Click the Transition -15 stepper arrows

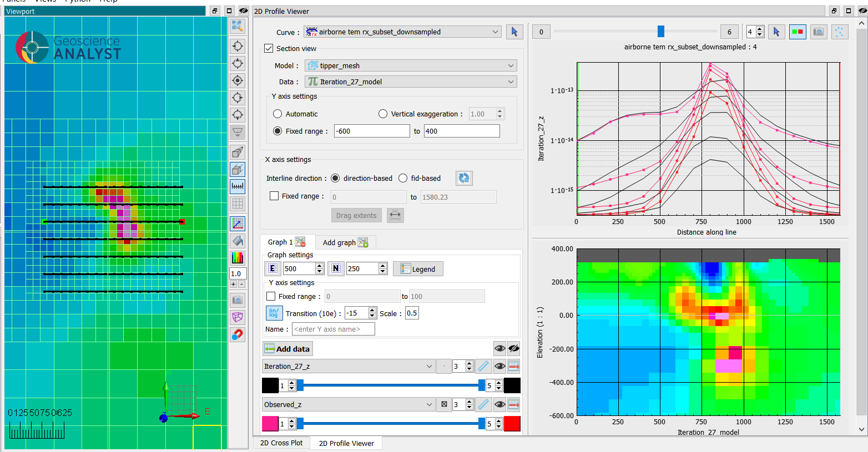click(x=372, y=313)
